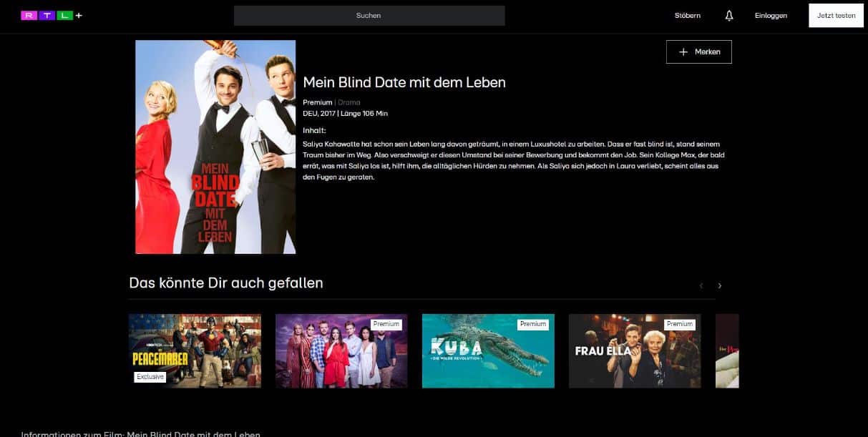
Task: Click the Premium badge on Frau Ella
Action: tap(680, 324)
